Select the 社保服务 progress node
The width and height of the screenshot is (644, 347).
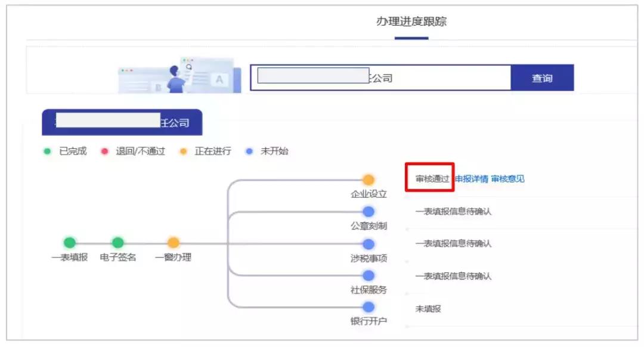pos(368,276)
